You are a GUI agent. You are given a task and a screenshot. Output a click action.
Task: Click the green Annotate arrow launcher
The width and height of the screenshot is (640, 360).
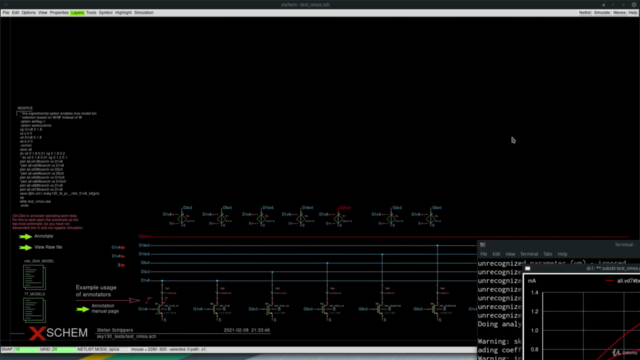click(x=25, y=236)
